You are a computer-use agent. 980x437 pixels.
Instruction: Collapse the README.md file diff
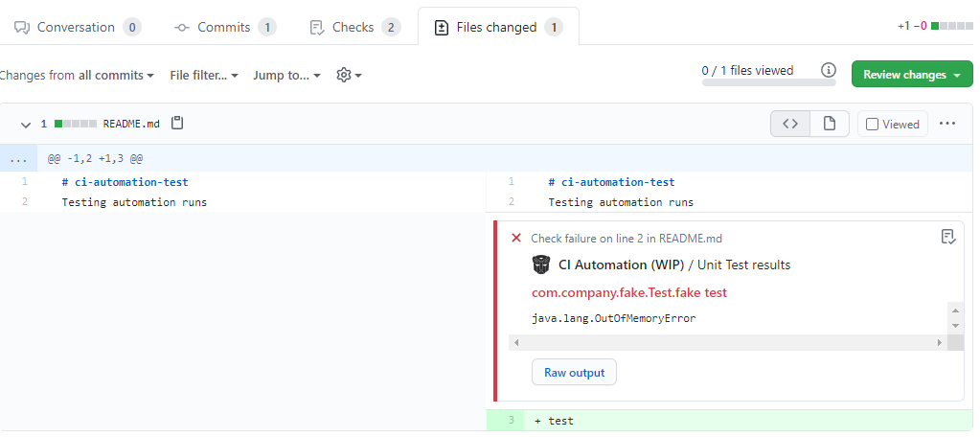point(26,125)
